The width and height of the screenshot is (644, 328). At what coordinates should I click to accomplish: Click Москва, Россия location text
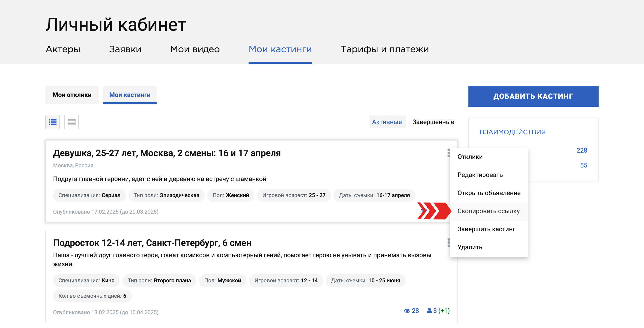tap(73, 165)
